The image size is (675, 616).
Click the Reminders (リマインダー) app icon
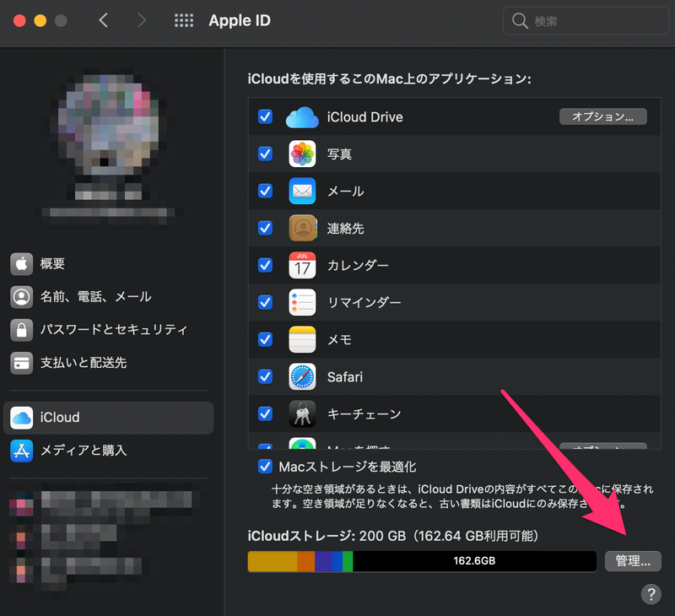click(x=302, y=302)
